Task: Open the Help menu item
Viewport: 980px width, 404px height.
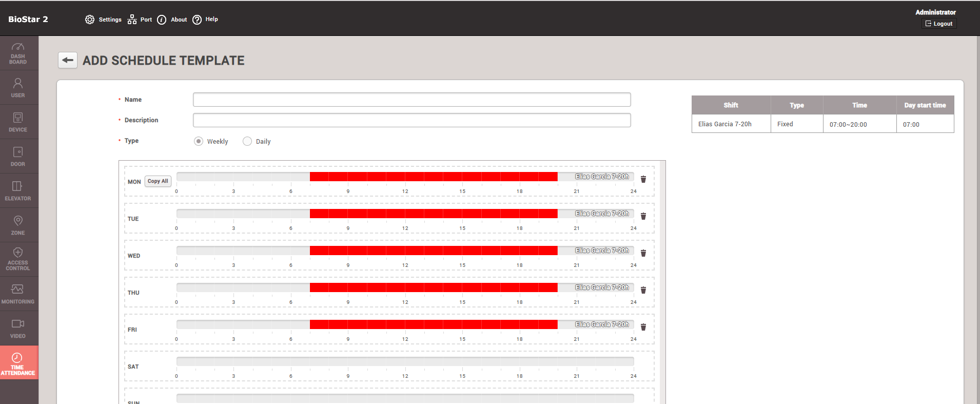Action: coord(205,20)
